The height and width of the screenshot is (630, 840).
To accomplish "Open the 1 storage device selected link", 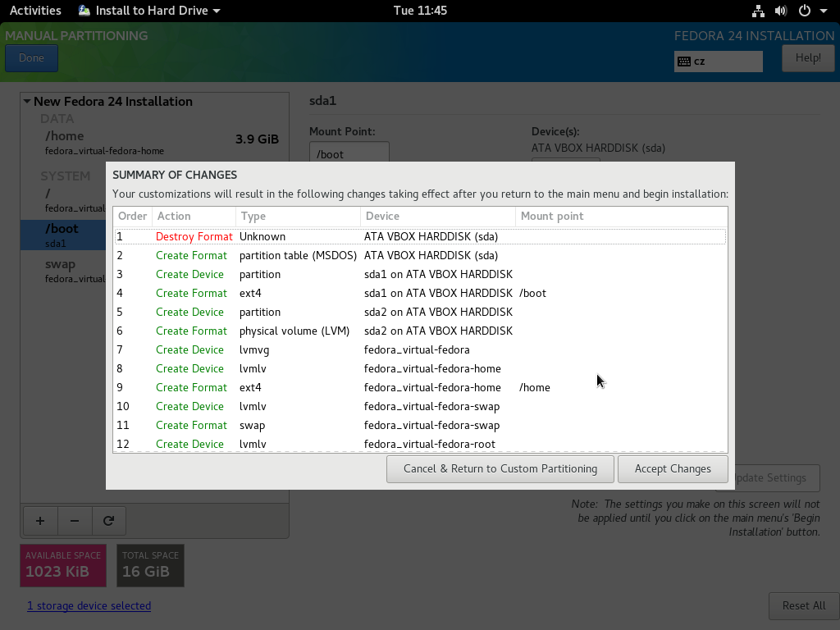I will click(89, 606).
